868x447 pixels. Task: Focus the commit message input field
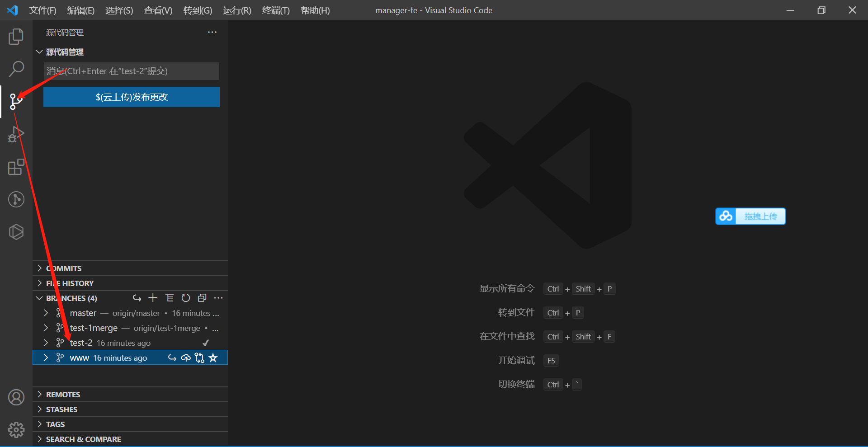point(132,71)
